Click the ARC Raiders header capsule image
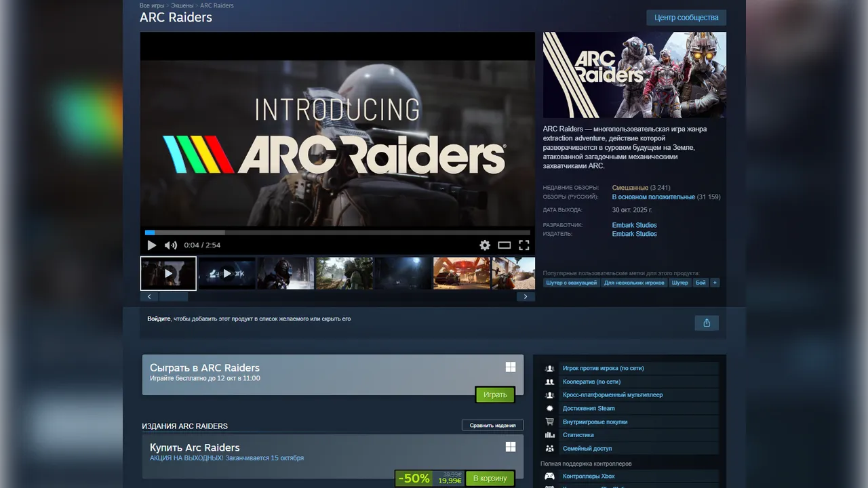The image size is (868, 488). pyautogui.click(x=635, y=75)
